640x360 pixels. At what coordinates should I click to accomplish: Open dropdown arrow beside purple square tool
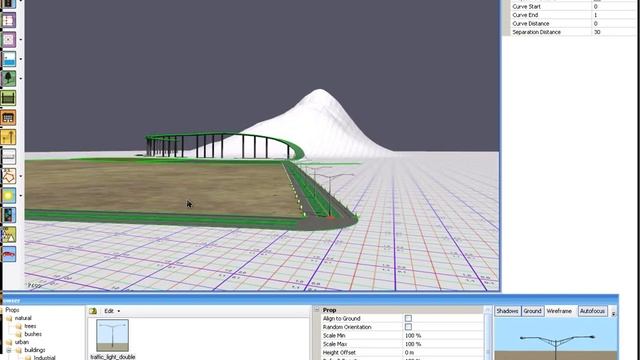pos(21,40)
